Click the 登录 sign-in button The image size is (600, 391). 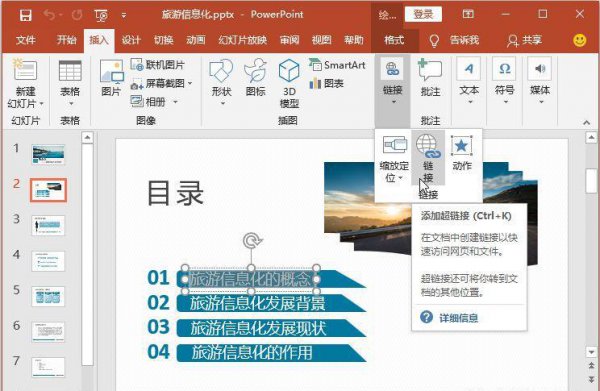coord(423,15)
